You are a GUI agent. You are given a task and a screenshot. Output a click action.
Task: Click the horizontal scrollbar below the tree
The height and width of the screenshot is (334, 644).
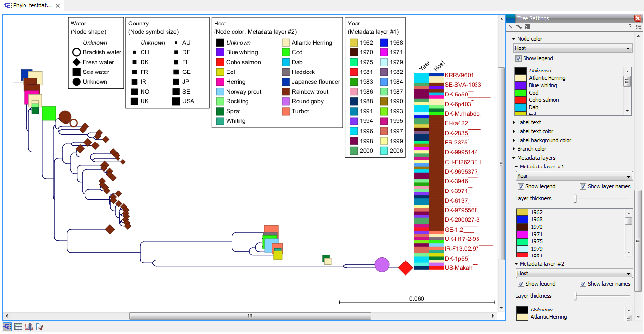pyautogui.click(x=250, y=316)
